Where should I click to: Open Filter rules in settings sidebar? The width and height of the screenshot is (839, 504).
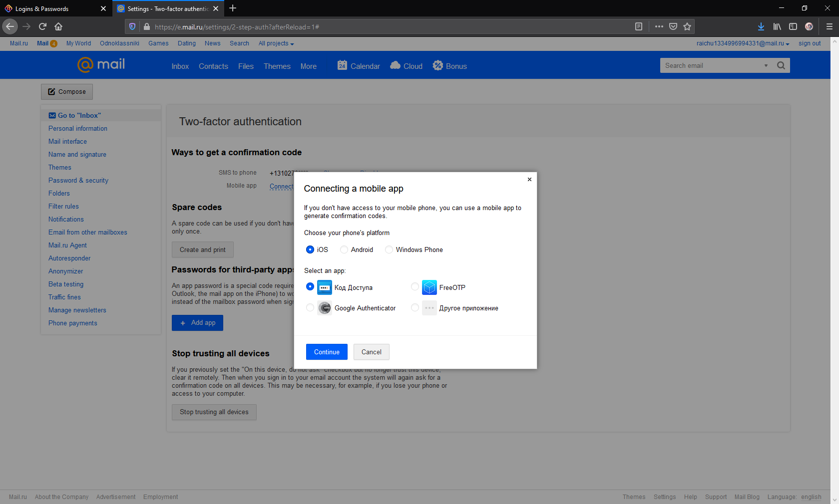[63, 206]
